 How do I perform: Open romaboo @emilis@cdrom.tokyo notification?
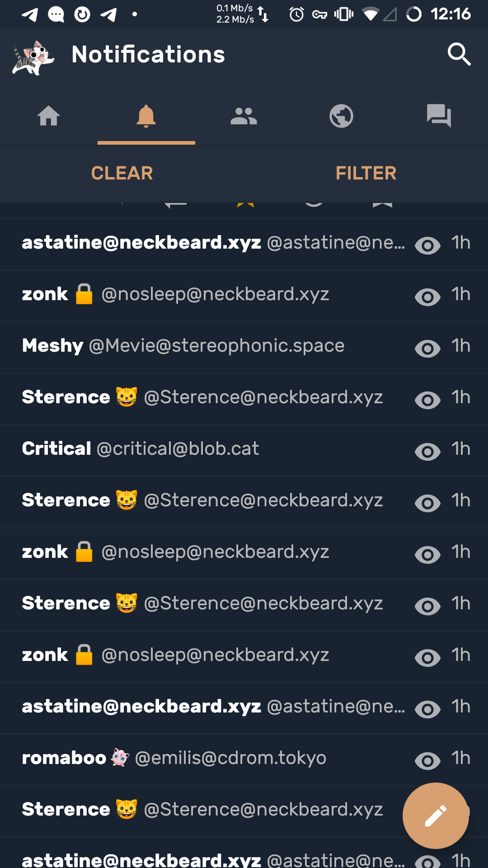174,758
